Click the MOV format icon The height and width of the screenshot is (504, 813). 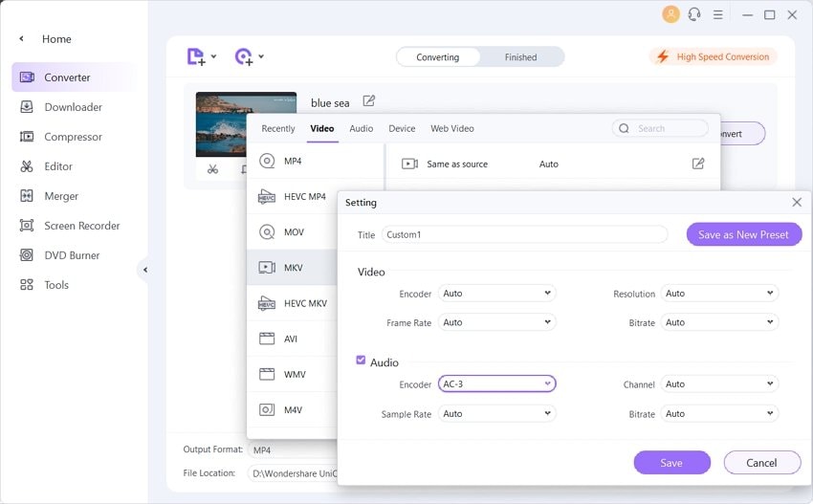tap(267, 231)
